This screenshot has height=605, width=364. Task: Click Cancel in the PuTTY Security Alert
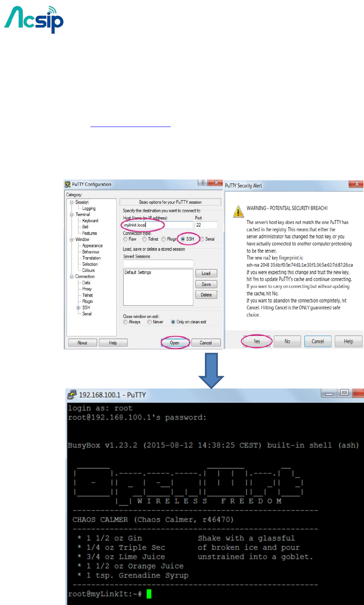point(318,341)
